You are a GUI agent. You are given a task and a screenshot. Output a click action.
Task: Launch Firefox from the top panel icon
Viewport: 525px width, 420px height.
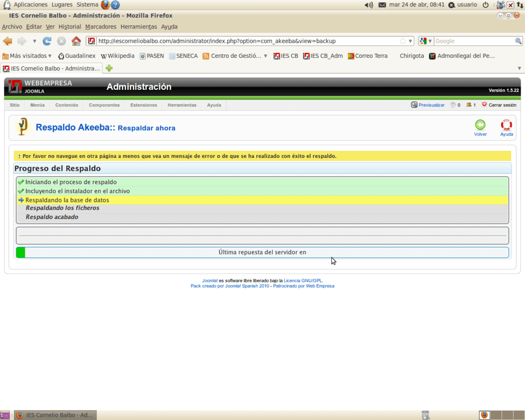click(x=105, y=5)
